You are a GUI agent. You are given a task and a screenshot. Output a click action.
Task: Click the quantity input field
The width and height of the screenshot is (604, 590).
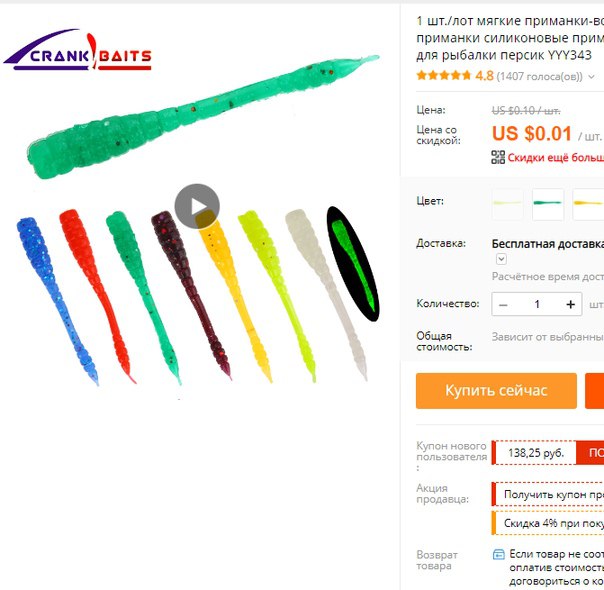(x=537, y=304)
